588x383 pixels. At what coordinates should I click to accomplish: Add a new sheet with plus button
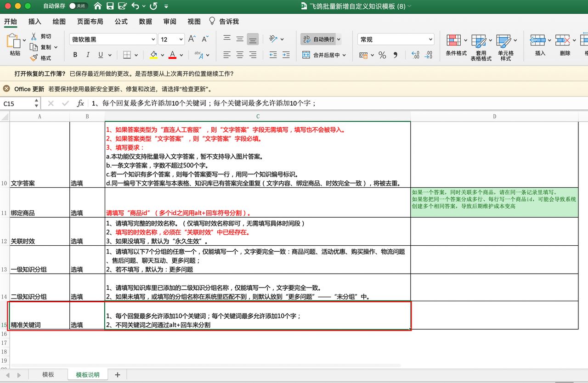click(x=117, y=375)
